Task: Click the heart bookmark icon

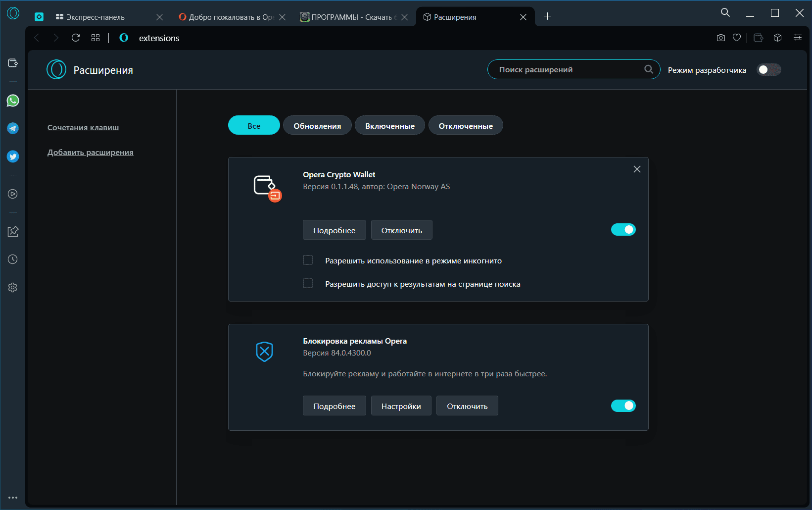Action: click(737, 38)
